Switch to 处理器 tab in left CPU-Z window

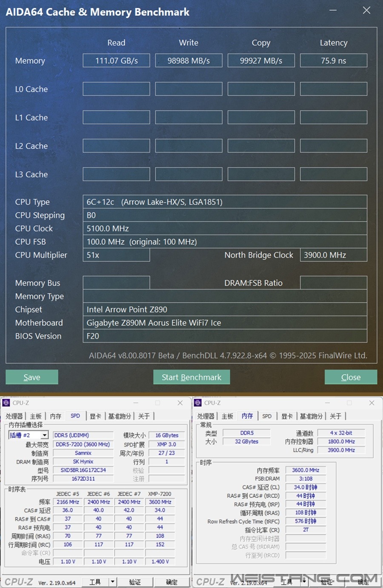tap(14, 416)
